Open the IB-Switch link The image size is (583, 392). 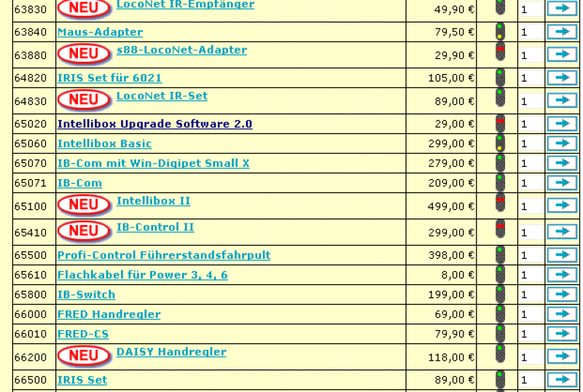pos(86,294)
